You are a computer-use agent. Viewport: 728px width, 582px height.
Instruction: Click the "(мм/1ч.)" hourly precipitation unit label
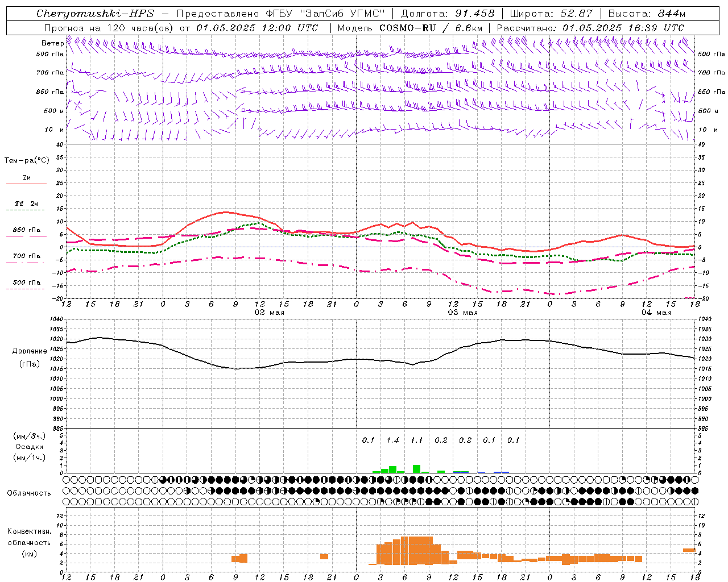(29, 458)
